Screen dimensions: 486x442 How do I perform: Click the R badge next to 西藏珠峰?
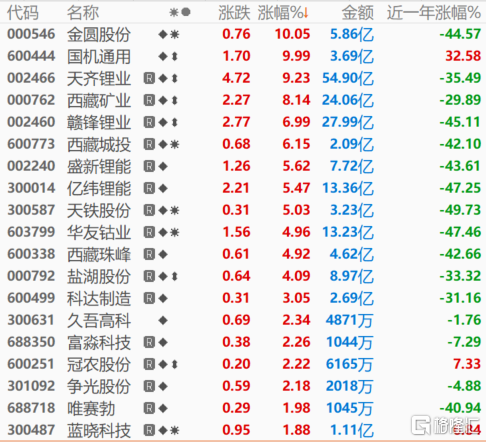tap(149, 254)
